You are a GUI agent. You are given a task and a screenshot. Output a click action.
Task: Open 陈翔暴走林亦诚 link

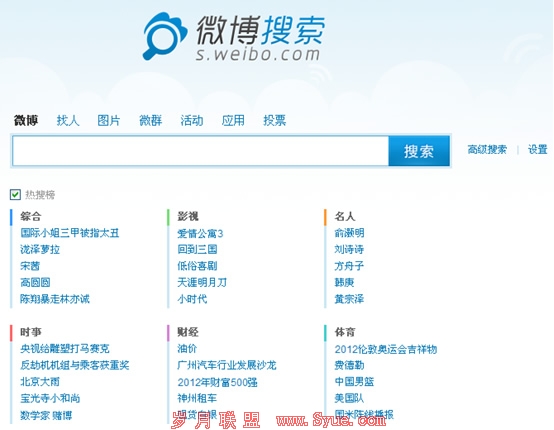pos(55,299)
